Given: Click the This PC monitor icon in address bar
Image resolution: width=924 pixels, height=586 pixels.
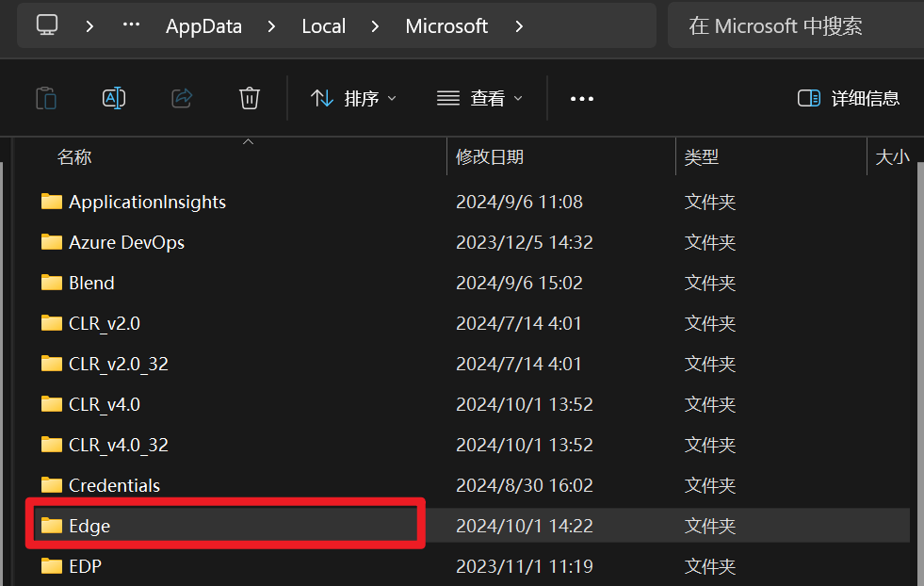Looking at the screenshot, I should (x=48, y=25).
